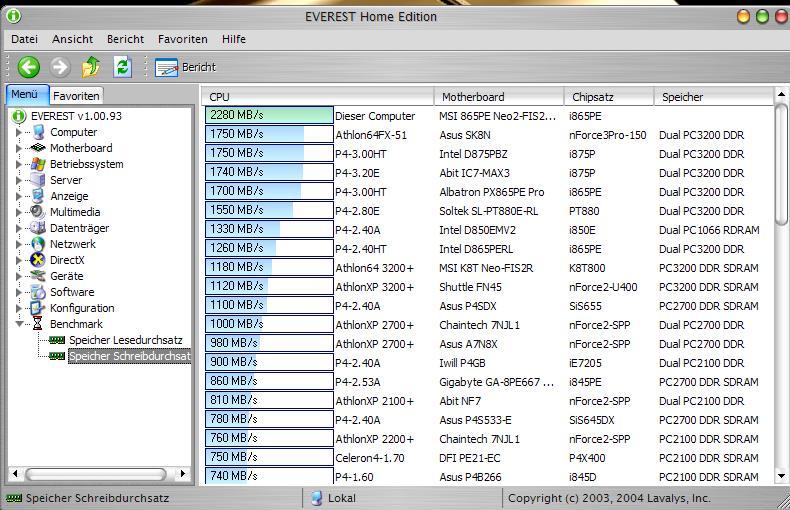
Task: Expand the Server tree node
Action: tap(19, 180)
